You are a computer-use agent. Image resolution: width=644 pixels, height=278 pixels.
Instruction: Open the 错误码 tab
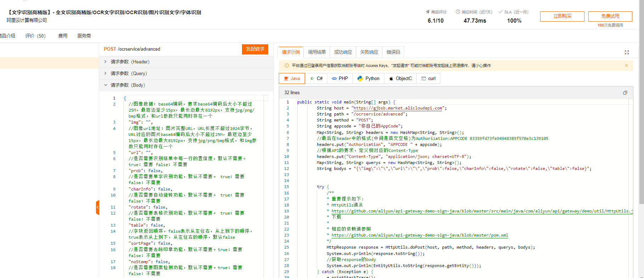393,52
